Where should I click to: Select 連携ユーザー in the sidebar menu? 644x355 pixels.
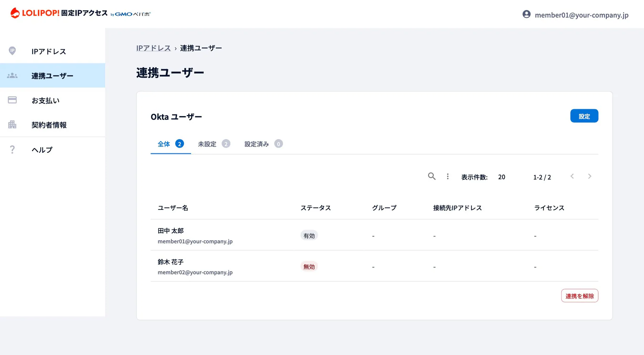[53, 75]
